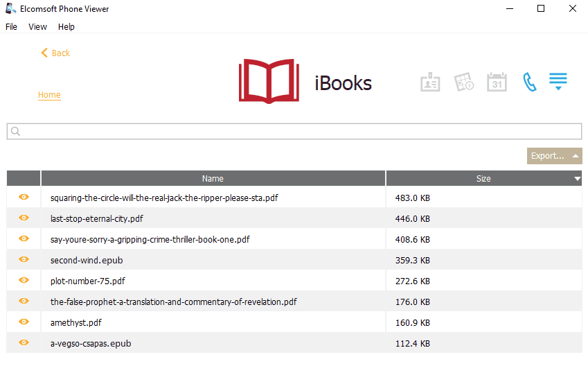Go to the Home link
Viewport: 588px width, 366px height.
49,95
